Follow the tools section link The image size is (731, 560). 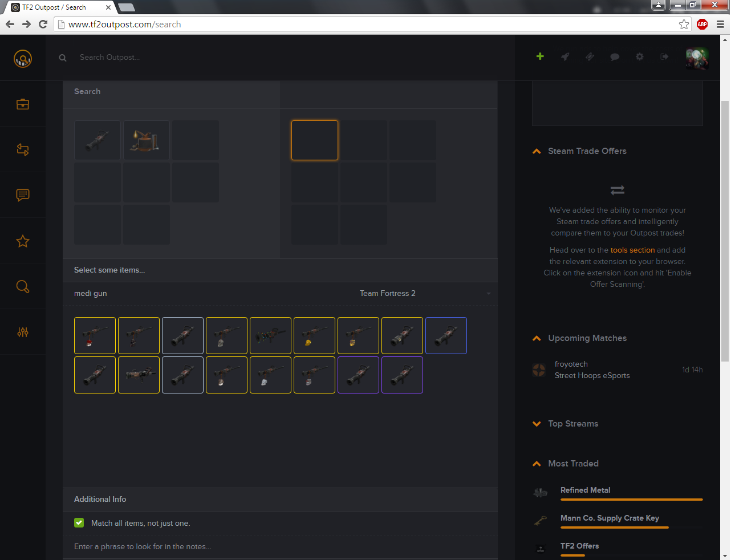[632, 250]
